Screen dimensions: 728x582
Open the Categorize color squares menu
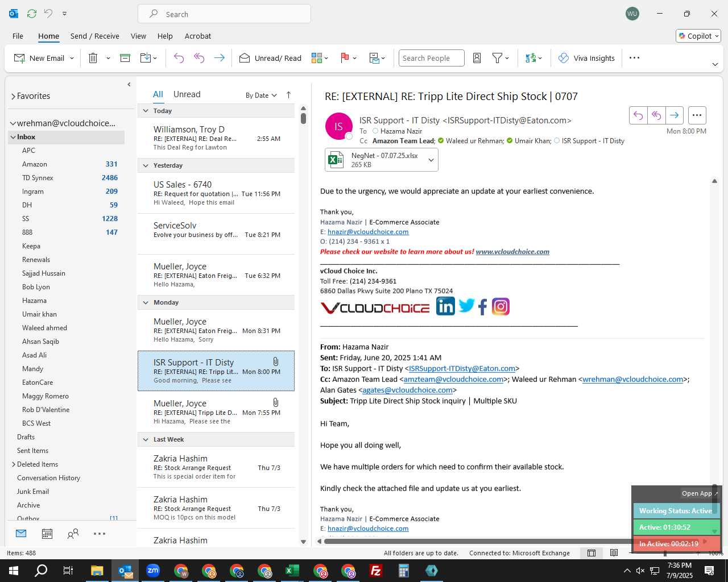click(320, 58)
